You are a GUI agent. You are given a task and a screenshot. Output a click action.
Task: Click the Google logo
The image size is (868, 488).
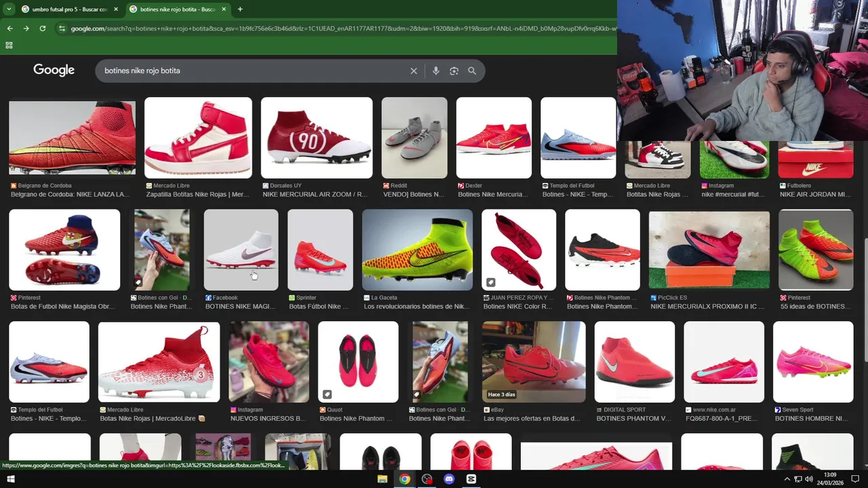tap(54, 70)
